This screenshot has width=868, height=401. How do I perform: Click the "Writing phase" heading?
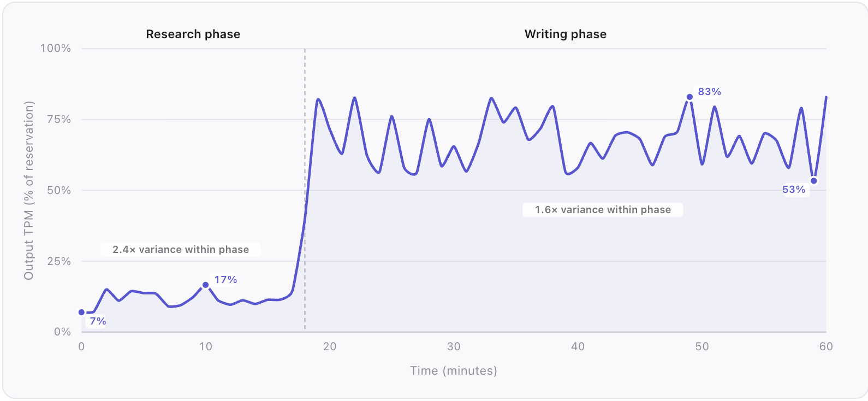tap(565, 34)
